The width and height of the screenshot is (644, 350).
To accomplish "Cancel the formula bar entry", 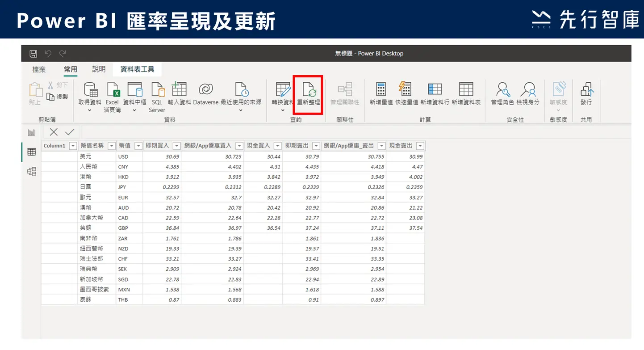I will tap(54, 132).
